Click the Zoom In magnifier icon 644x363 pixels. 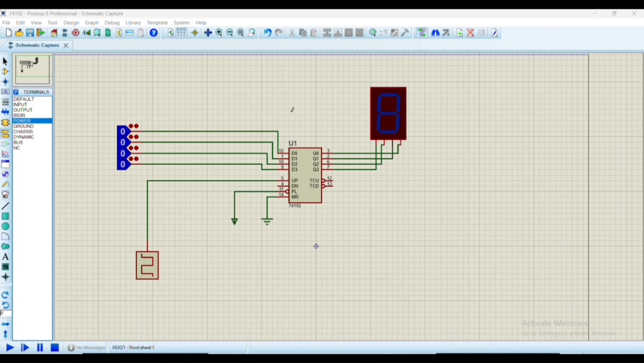[x=219, y=33]
